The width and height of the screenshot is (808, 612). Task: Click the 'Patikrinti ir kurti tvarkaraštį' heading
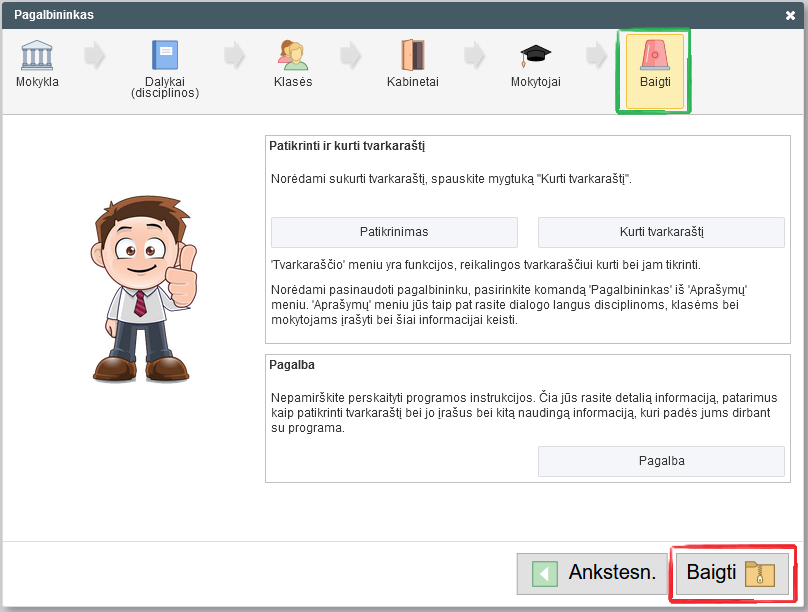347,146
